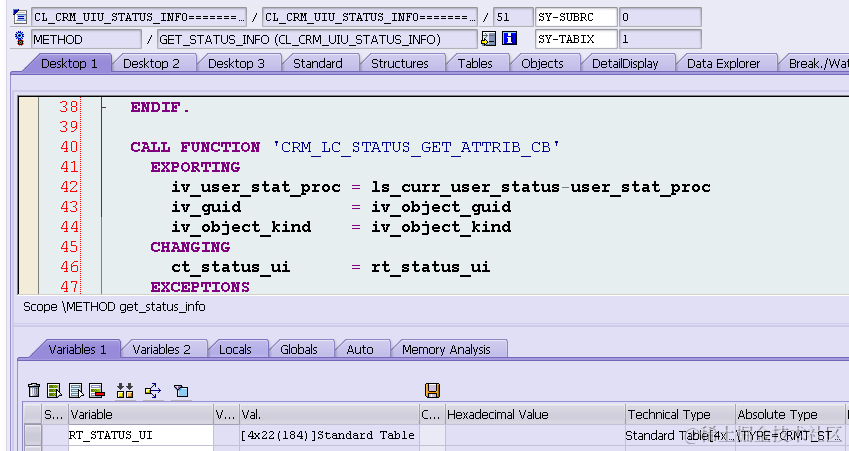Click the Scope \METHOD get_status_info text

pyautogui.click(x=114, y=307)
